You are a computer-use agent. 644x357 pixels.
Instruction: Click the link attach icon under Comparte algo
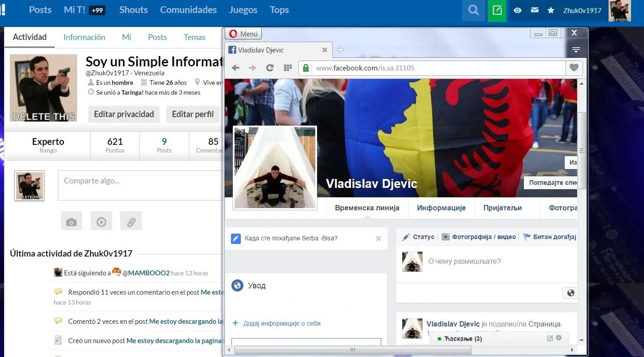131,222
